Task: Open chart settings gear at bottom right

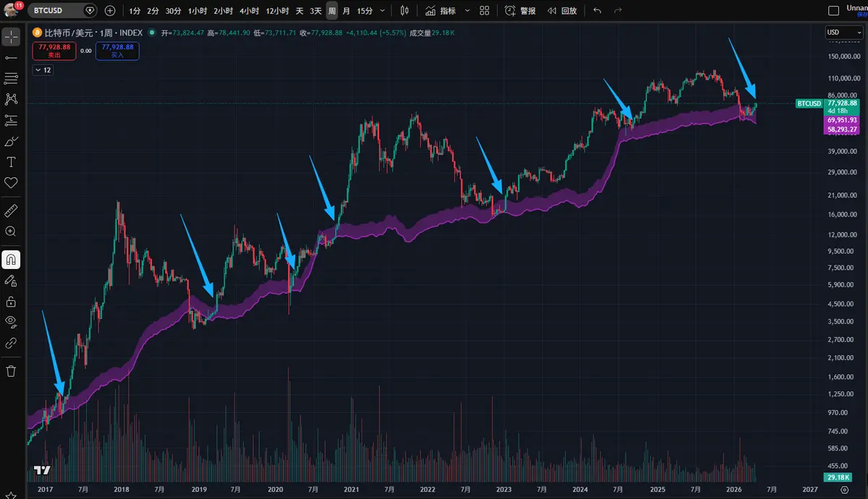Action: [x=843, y=490]
